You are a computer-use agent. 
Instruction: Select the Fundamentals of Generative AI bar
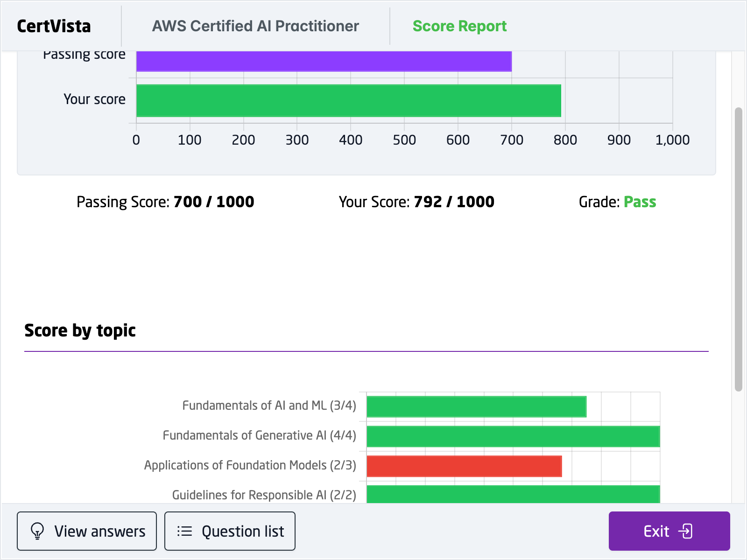[x=513, y=436]
